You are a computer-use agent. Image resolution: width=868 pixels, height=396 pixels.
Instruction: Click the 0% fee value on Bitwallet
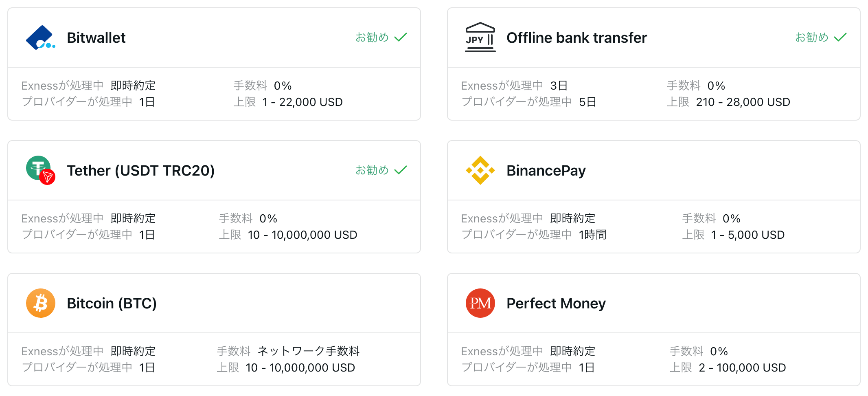283,86
